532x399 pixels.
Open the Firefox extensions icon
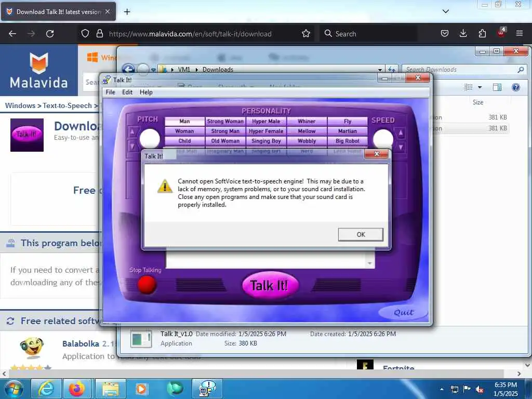[482, 34]
